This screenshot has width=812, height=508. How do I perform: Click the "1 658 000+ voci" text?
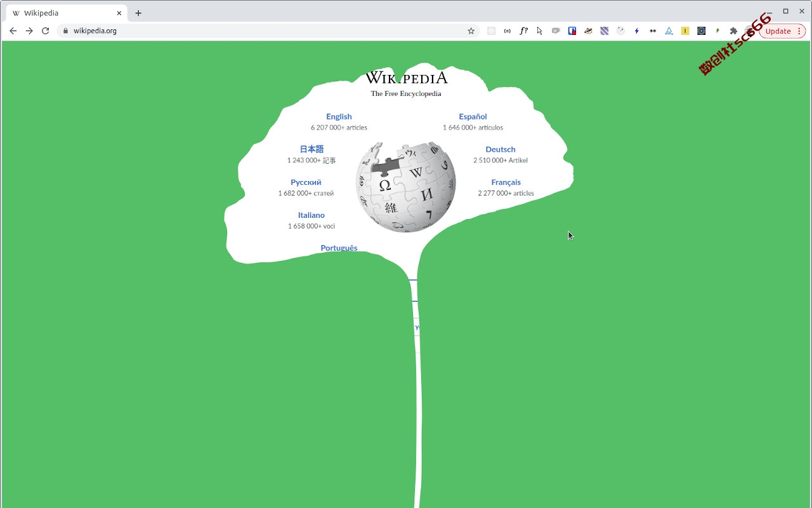tap(311, 226)
